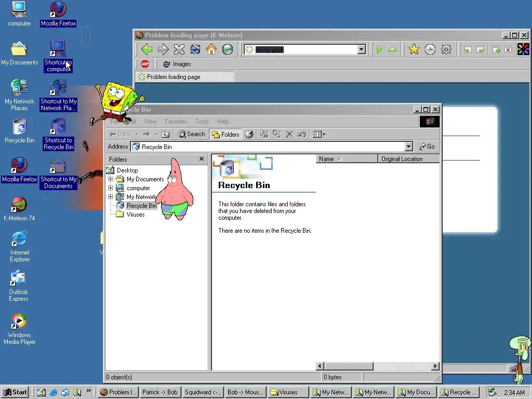
Task: Click the Undo icon in Recycle Bin toolbar
Action: tap(301, 135)
